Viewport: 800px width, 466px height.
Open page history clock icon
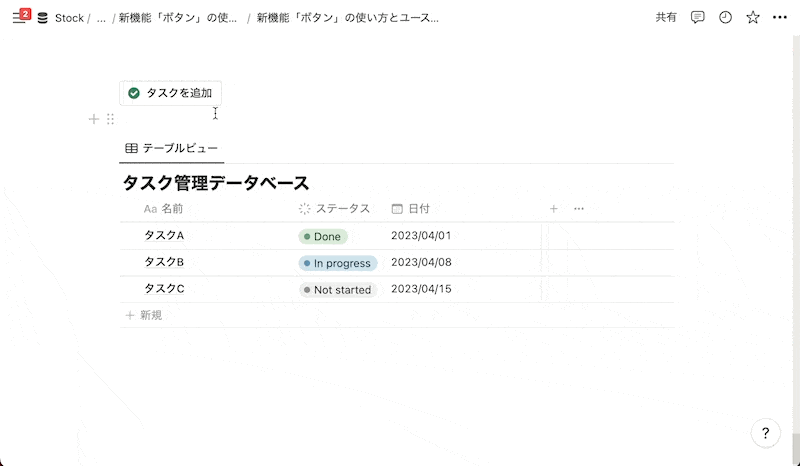point(725,17)
